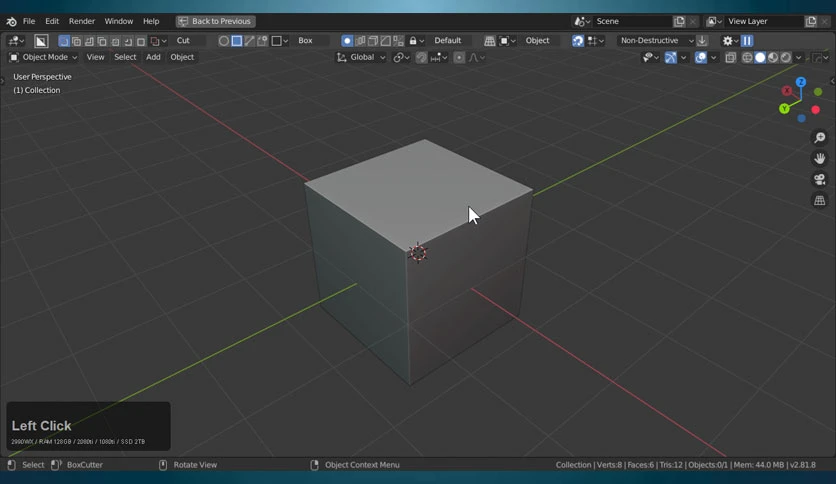Toggle proportional editing button
Viewport: 836px width, 484px height.
(x=459, y=58)
